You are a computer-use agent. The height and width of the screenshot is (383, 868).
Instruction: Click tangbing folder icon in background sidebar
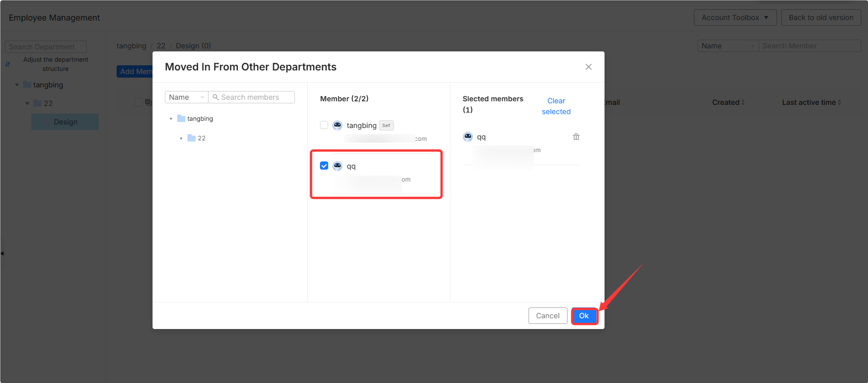pos(27,84)
